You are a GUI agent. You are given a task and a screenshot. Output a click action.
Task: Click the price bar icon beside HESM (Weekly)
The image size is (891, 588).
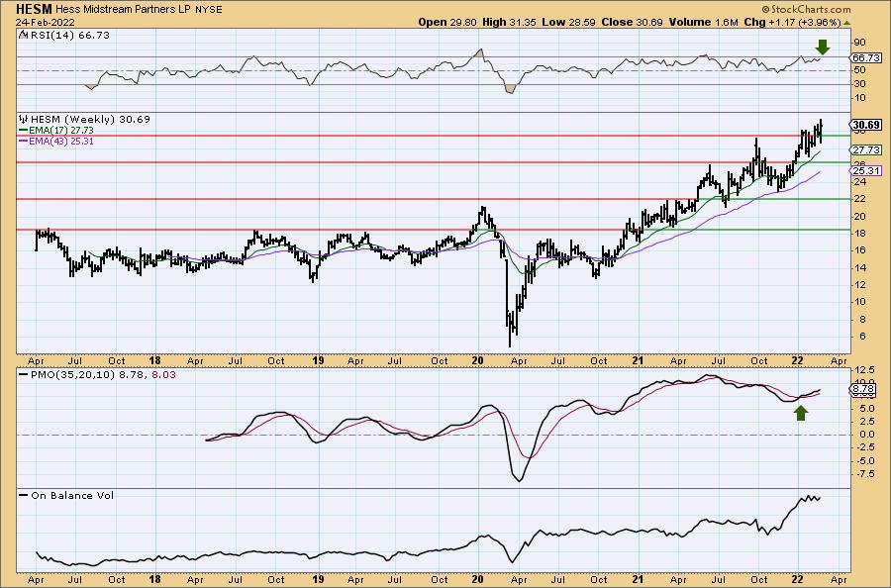click(x=24, y=120)
